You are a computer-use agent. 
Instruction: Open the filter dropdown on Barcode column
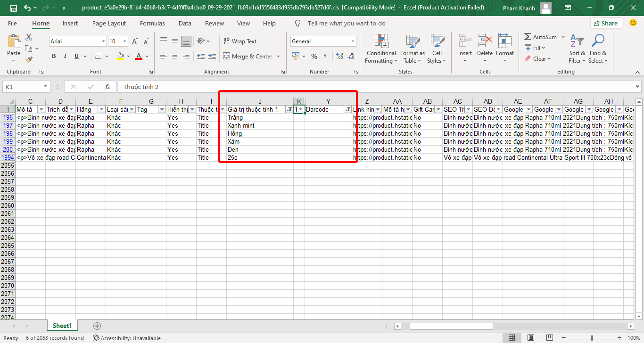(x=347, y=109)
